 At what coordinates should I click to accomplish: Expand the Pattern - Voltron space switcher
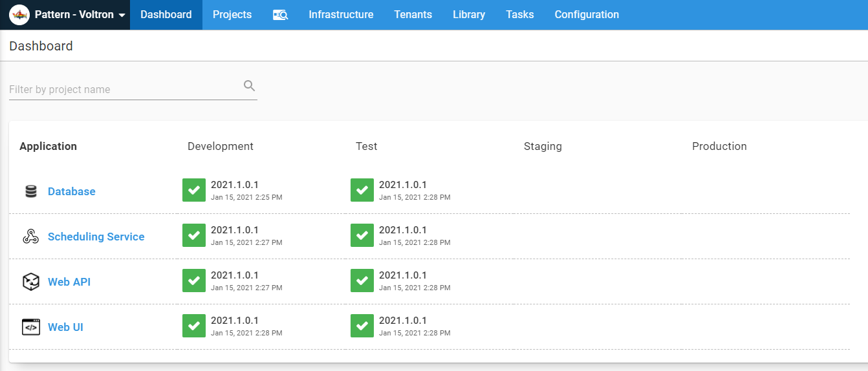click(67, 15)
